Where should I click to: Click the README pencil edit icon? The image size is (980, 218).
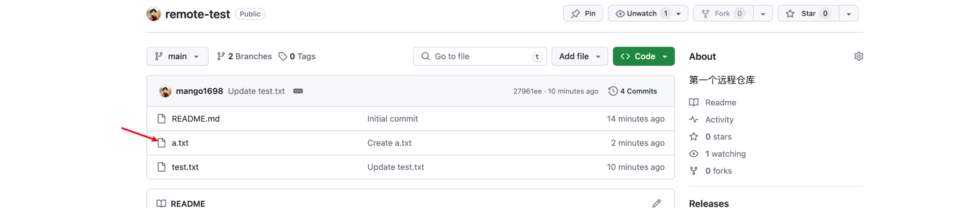[x=656, y=204]
